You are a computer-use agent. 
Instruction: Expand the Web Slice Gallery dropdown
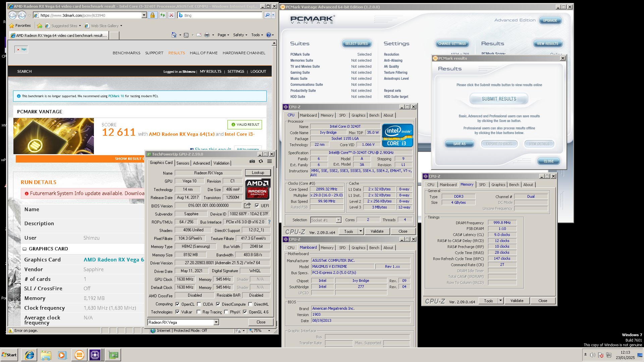121,26
